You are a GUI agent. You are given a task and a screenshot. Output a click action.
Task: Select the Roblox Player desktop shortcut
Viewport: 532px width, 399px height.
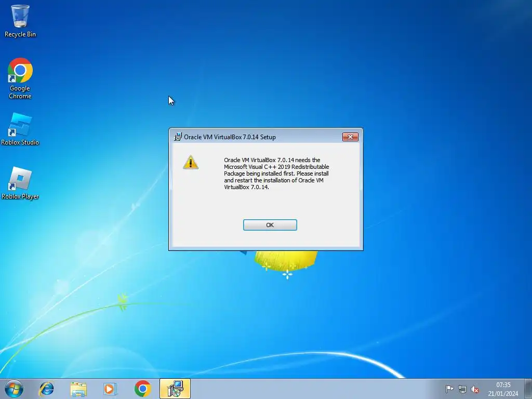20,183
